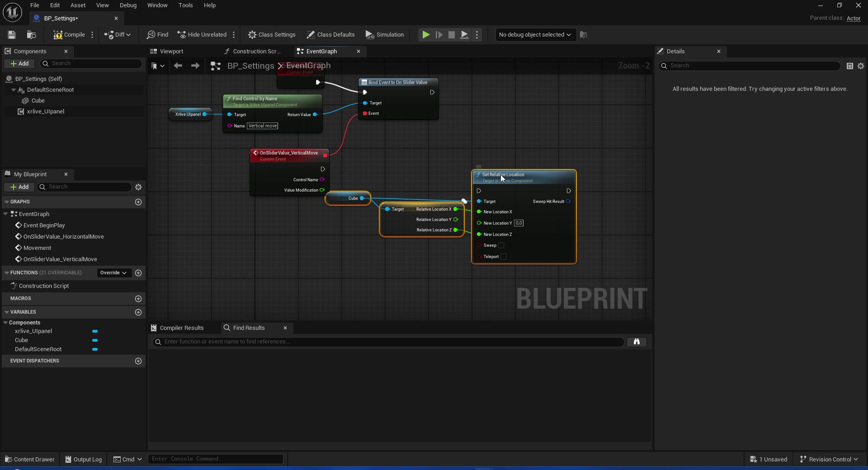Enable the Teleport checkbox on Set Relative Location
The image size is (868, 470).
(503, 257)
